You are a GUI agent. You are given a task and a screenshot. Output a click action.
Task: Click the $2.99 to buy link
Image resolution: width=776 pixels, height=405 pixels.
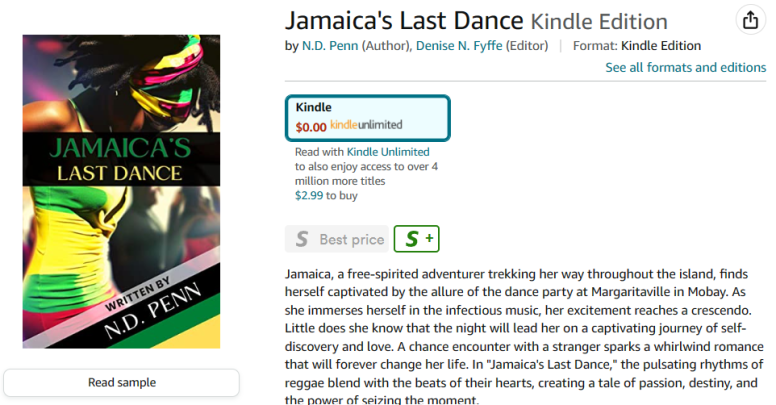326,196
